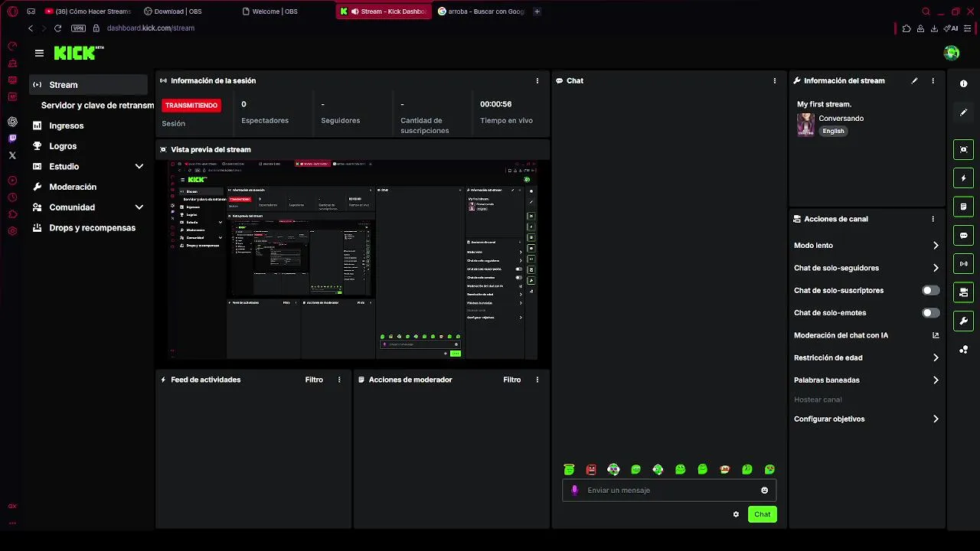Viewport: 980px width, 551px height.
Task: Open chat settings gear icon
Action: pos(736,514)
